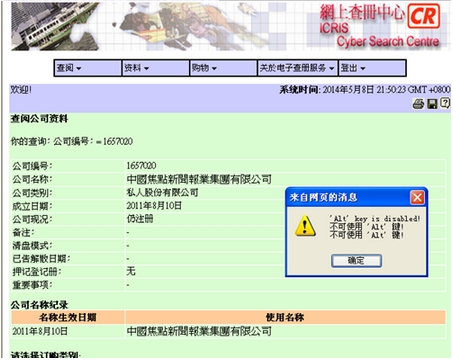Click the 确定 button in the dialog
The height and width of the screenshot is (362, 453).
click(356, 260)
